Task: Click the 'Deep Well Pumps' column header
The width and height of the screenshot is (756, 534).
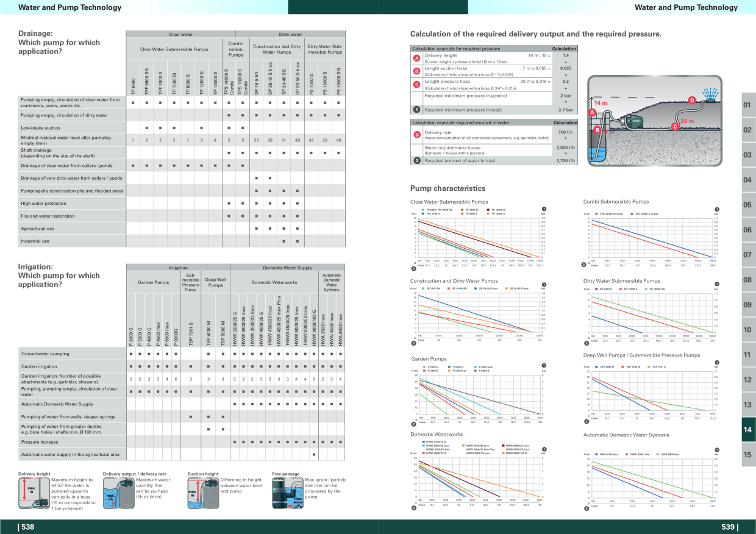Action: click(215, 282)
